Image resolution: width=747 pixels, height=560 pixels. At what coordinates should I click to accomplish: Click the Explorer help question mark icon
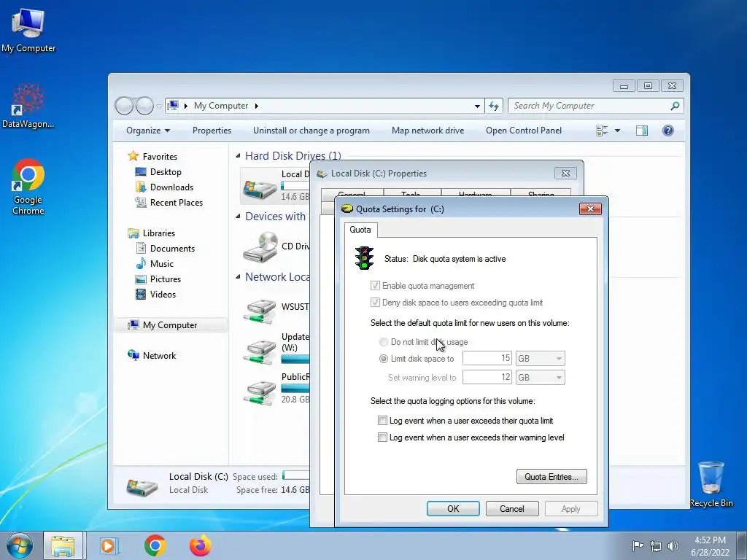coord(668,131)
